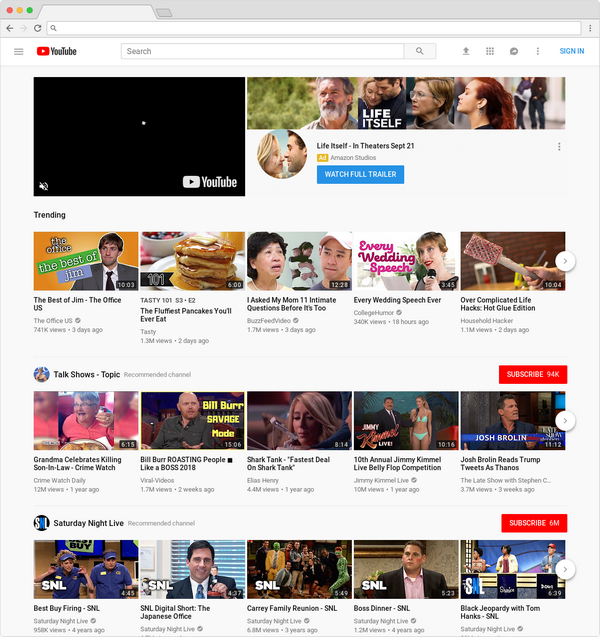Open Jimmy Kimmel Belly Flop thumbnail
This screenshot has width=600, height=637.
[x=406, y=421]
